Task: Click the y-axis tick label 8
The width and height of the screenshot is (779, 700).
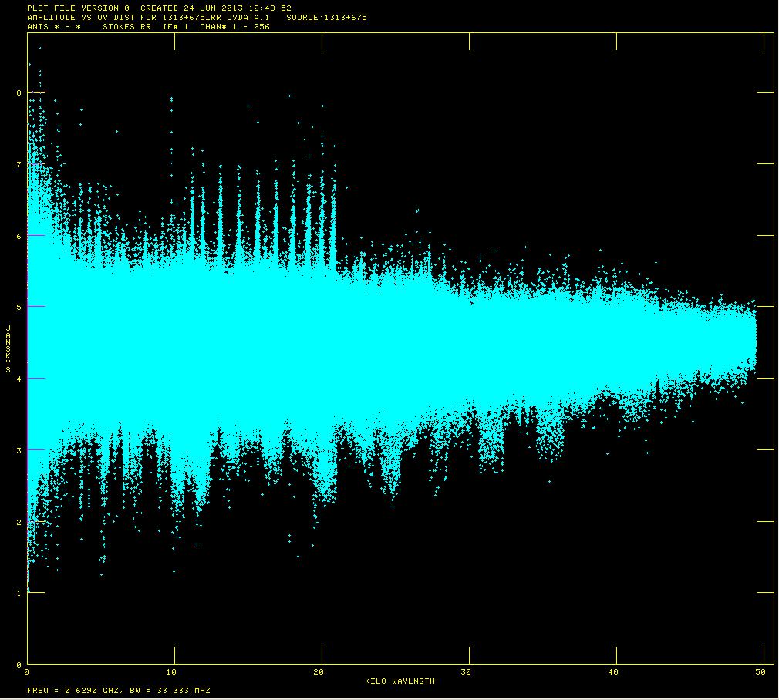Action: [x=19, y=93]
